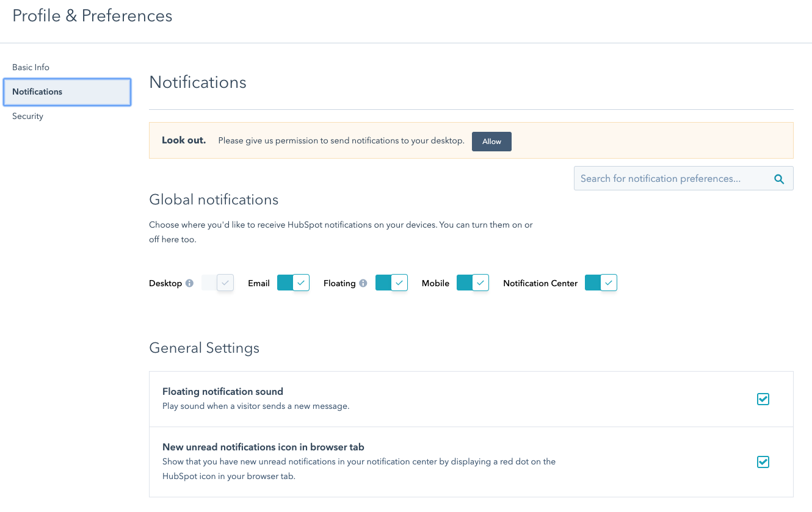The width and height of the screenshot is (812, 512).
Task: Switch off the Mobile notifications toggle
Action: 473,283
